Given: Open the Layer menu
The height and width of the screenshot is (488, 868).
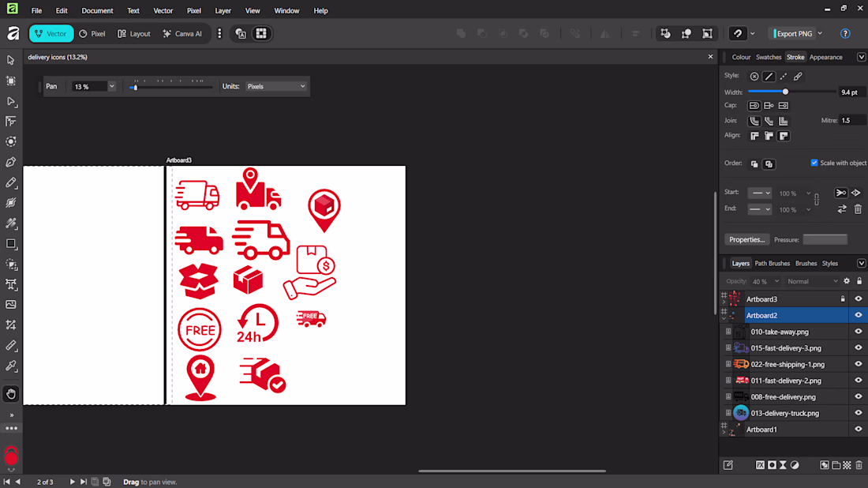Looking at the screenshot, I should pyautogui.click(x=223, y=10).
